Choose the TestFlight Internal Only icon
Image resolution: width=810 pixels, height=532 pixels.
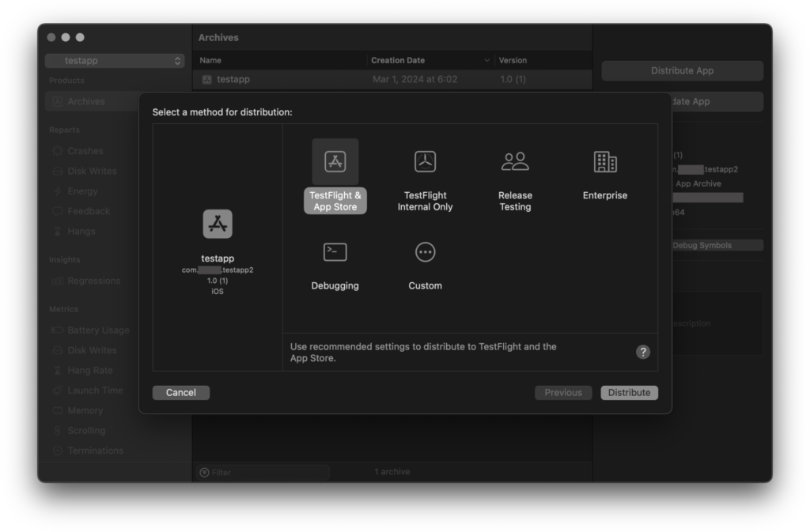coord(425,161)
